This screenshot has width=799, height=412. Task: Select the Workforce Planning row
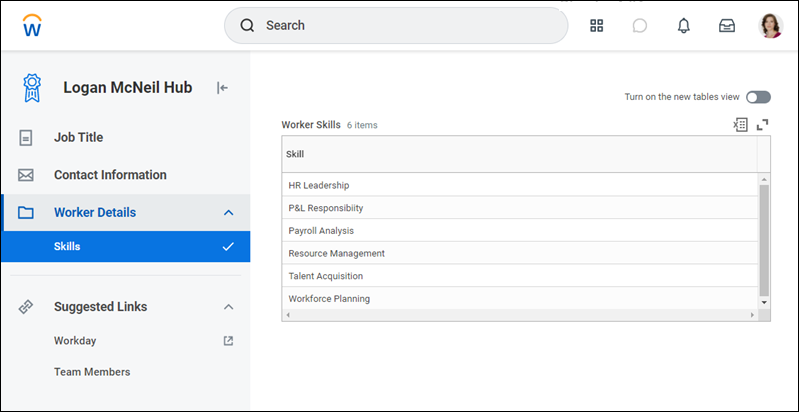(x=520, y=298)
